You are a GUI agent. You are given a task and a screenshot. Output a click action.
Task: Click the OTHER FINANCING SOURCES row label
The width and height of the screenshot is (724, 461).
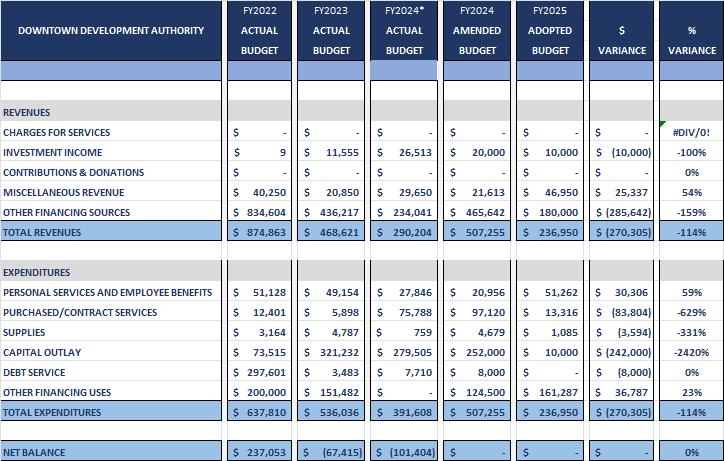point(66,212)
